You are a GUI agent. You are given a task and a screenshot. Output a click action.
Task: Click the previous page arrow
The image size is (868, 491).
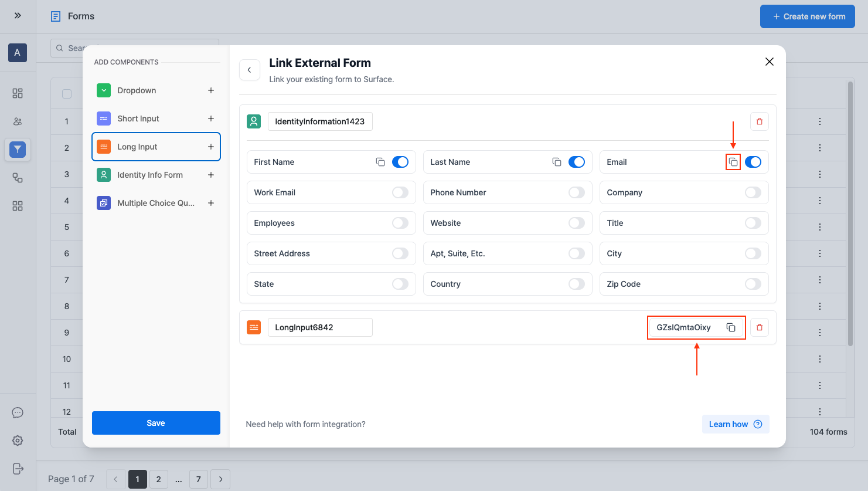pos(115,479)
